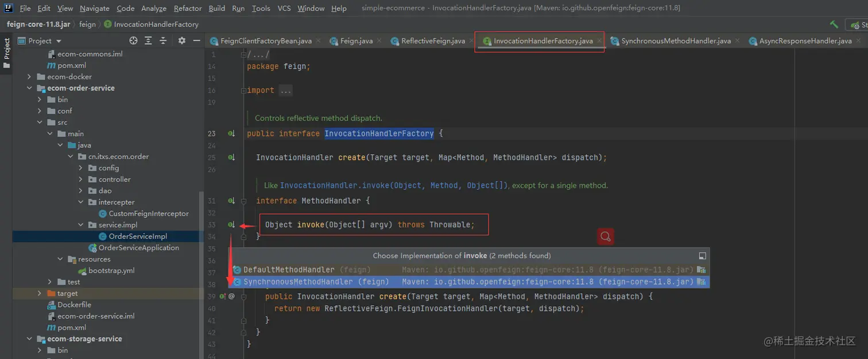This screenshot has height=359, width=868.
Task: Click implementations gutter icon on invoke method line
Action: point(230,224)
